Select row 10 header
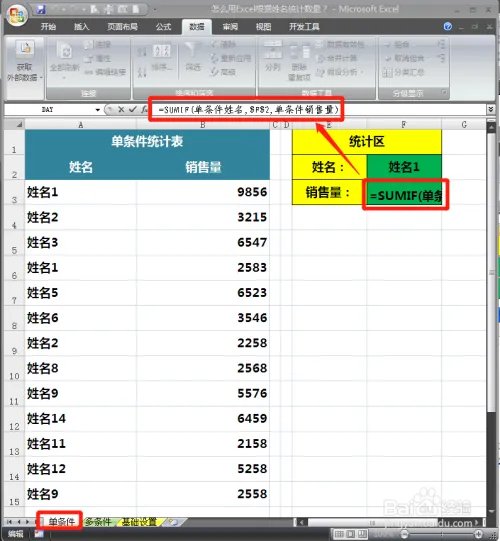The image size is (500, 541). pos(14,369)
